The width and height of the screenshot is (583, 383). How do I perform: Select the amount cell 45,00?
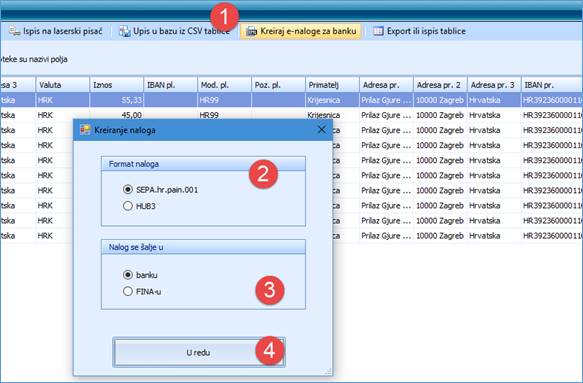coord(116,115)
